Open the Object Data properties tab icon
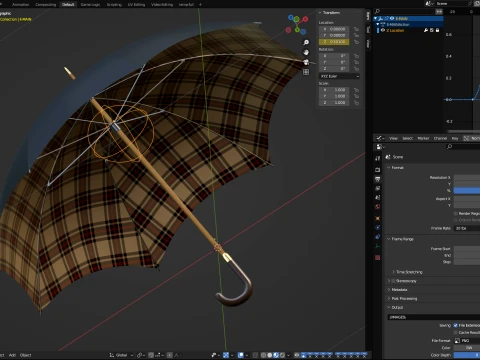The image size is (480, 360). coord(377,246)
